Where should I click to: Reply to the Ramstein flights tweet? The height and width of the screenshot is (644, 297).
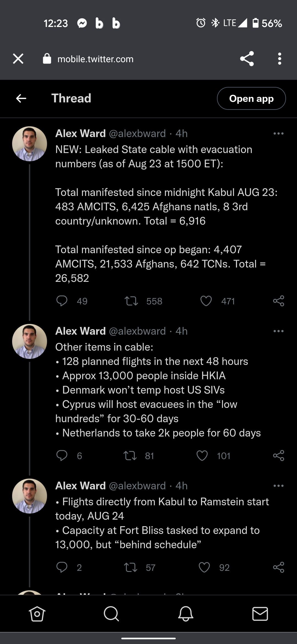(x=62, y=567)
